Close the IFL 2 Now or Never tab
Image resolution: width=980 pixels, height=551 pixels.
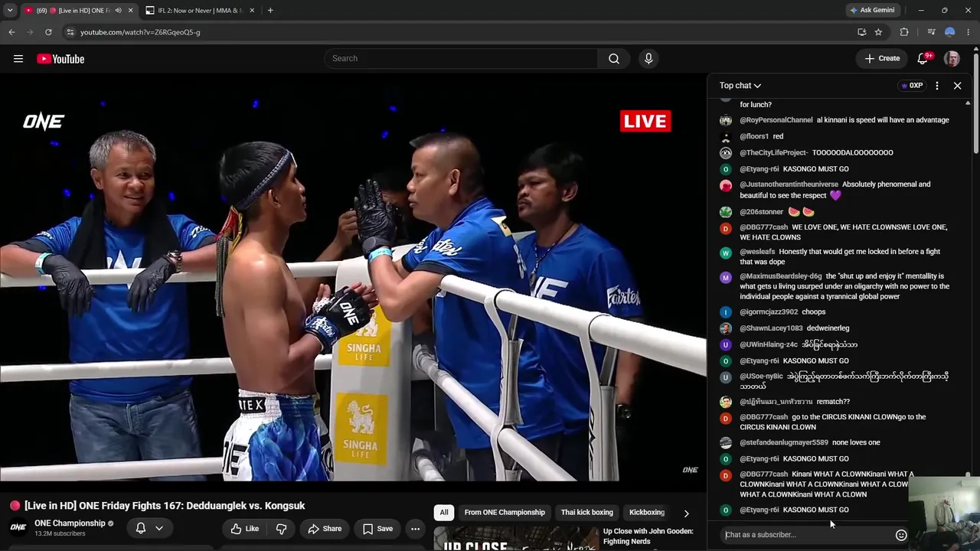pos(252,11)
